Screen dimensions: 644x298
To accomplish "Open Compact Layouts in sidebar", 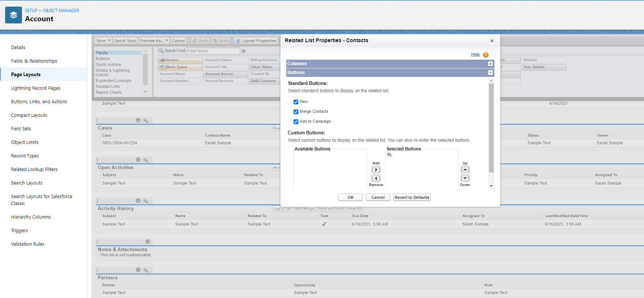I will tap(29, 115).
